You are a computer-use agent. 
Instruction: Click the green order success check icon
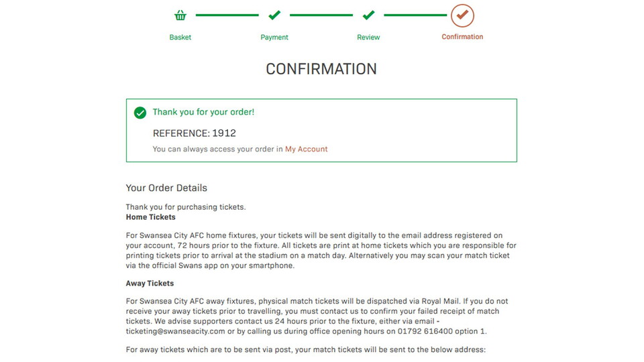(140, 113)
